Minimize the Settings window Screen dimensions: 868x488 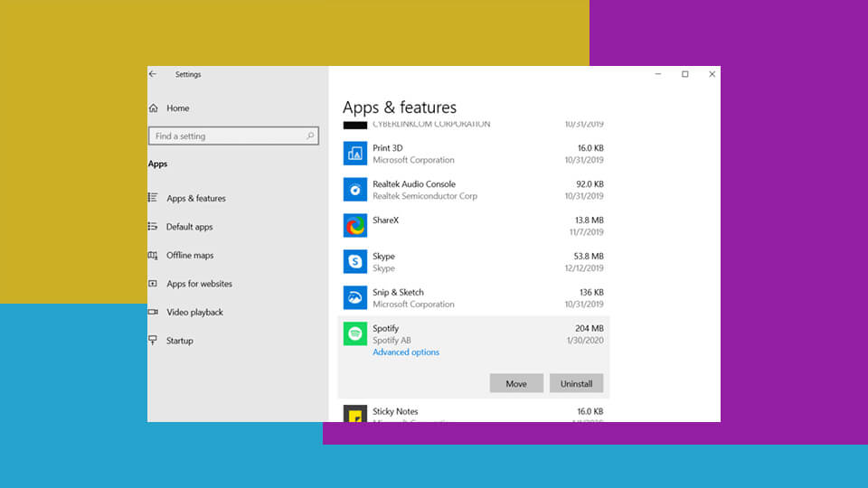pos(657,73)
